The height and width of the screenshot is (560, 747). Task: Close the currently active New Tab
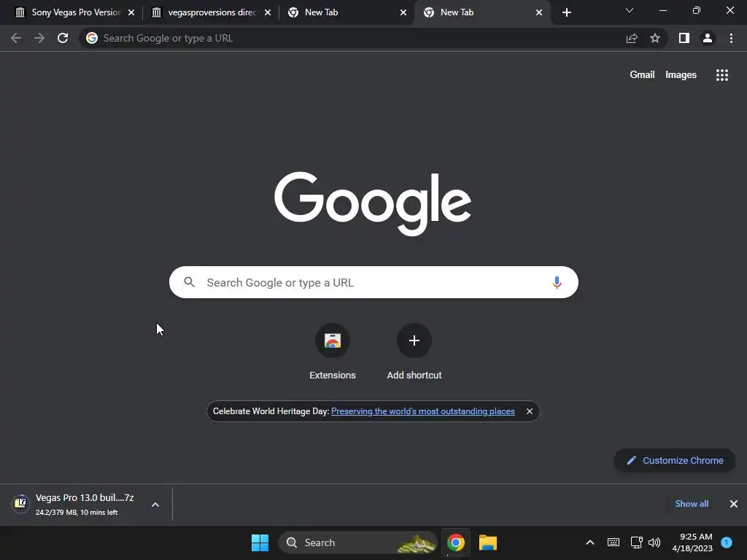pyautogui.click(x=539, y=12)
